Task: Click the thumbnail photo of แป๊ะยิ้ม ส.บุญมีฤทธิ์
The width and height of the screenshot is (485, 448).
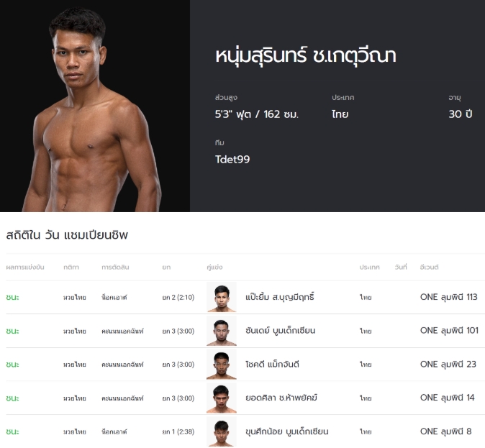Action: (x=222, y=297)
